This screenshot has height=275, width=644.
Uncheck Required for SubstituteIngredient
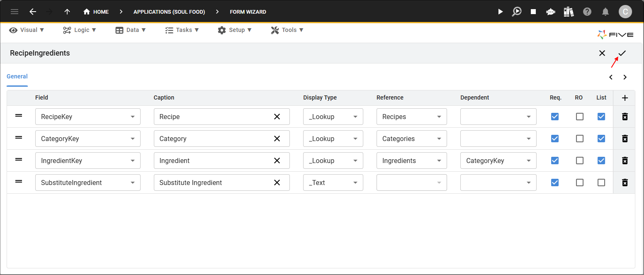[x=555, y=183]
